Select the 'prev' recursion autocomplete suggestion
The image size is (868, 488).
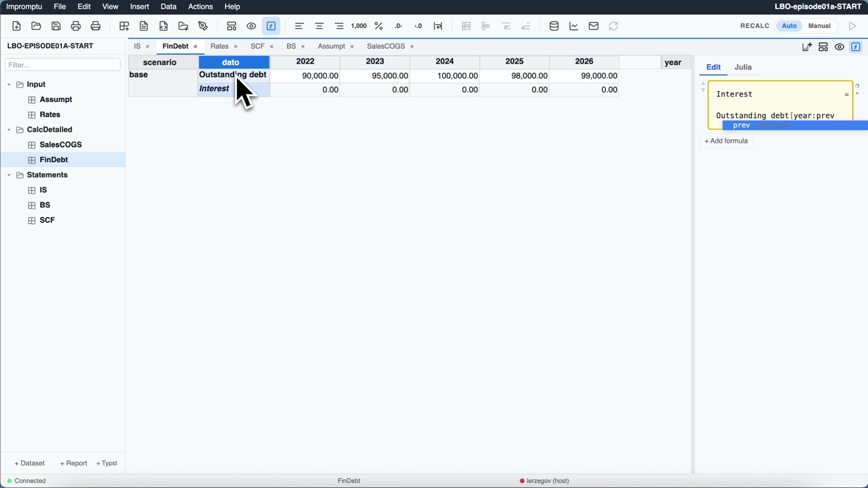(795, 125)
